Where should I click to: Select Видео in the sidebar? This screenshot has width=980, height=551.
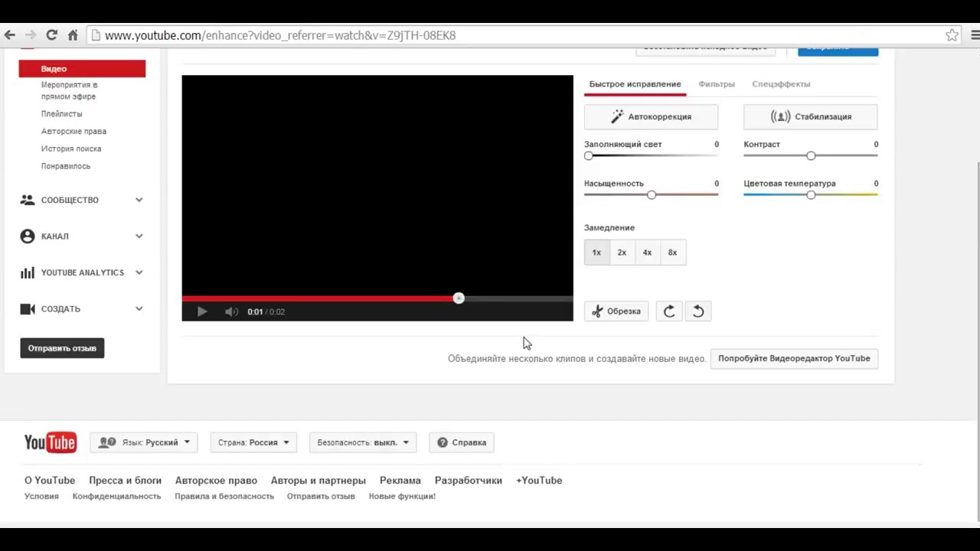pyautogui.click(x=82, y=69)
